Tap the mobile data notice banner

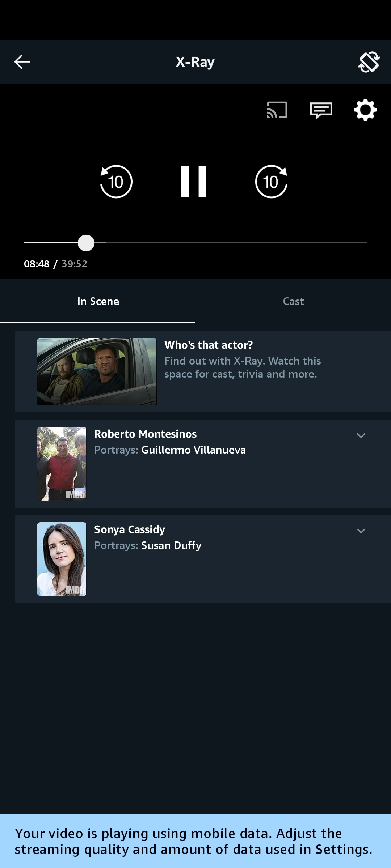pyautogui.click(x=195, y=841)
